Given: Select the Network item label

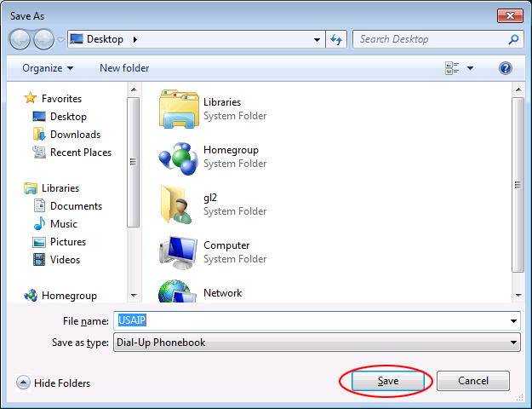Looking at the screenshot, I should pyautogui.click(x=222, y=293).
